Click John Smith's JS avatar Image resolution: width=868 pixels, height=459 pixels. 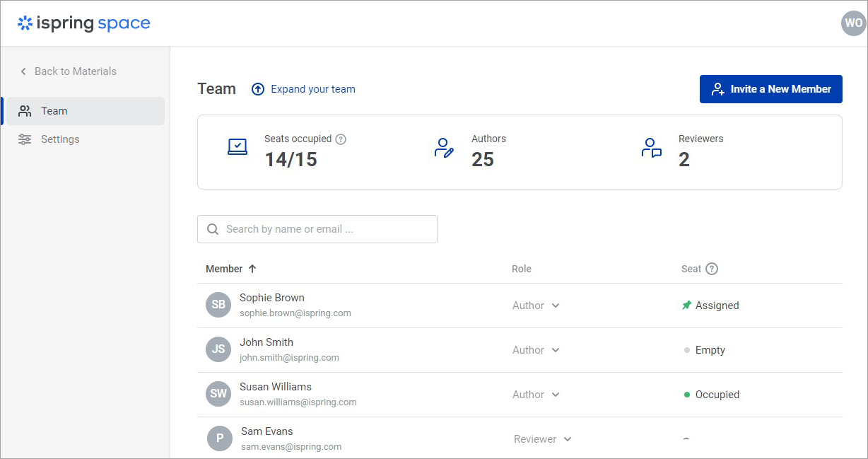pyautogui.click(x=218, y=349)
